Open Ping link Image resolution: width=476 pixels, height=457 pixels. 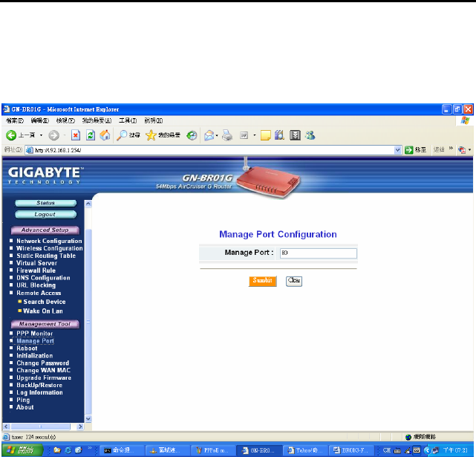tap(23, 400)
